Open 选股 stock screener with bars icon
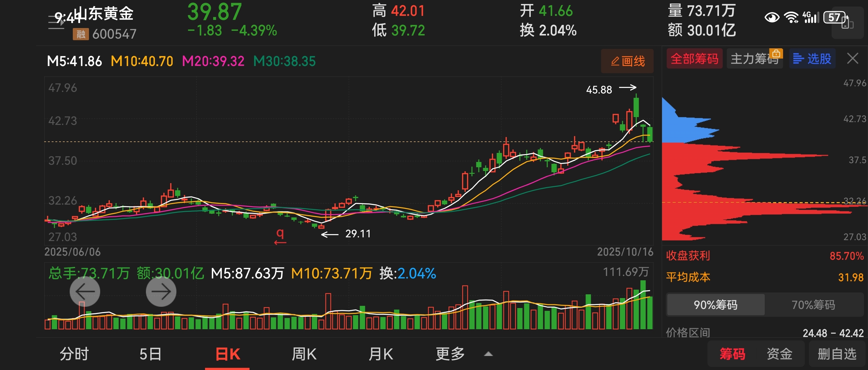Viewport: 868px width, 370px height. 812,59
